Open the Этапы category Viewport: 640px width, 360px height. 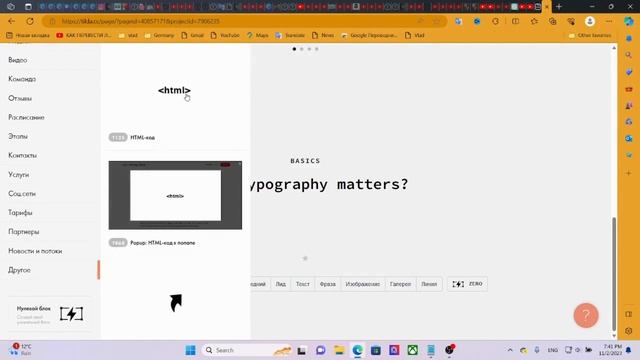[x=18, y=136]
